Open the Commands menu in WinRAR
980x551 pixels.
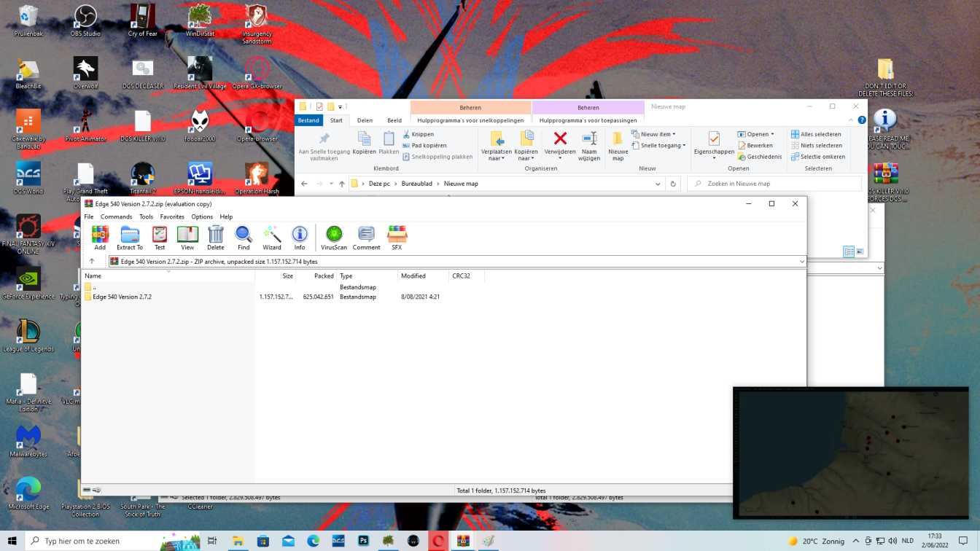tap(116, 217)
